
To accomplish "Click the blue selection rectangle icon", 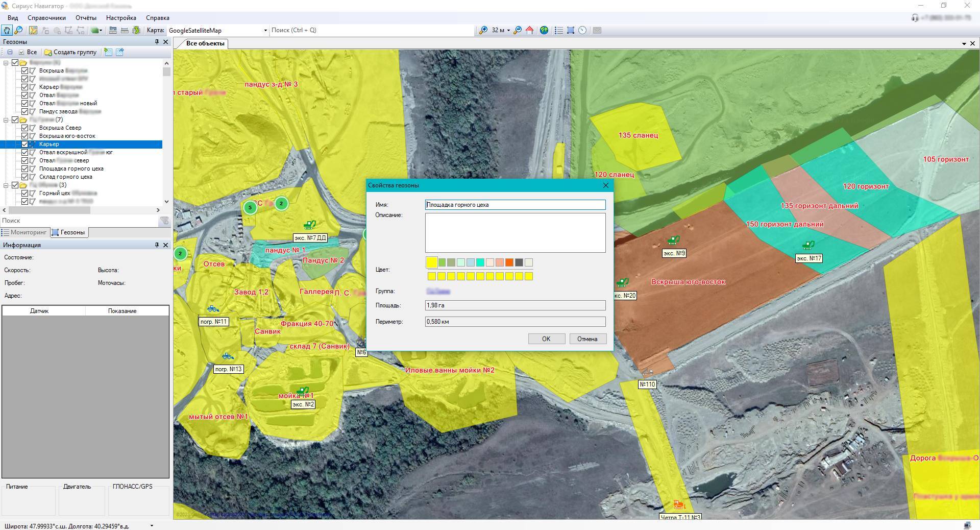I will [571, 30].
